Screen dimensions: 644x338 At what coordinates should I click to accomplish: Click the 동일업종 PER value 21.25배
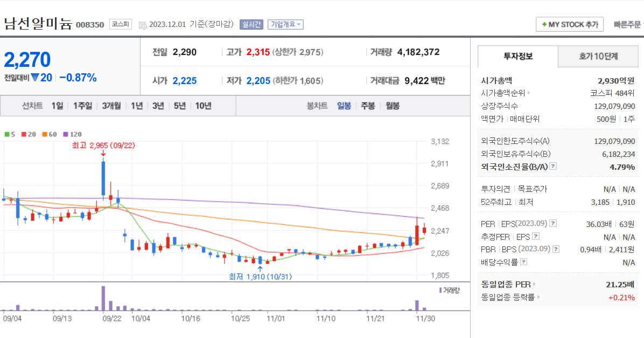[620, 284]
